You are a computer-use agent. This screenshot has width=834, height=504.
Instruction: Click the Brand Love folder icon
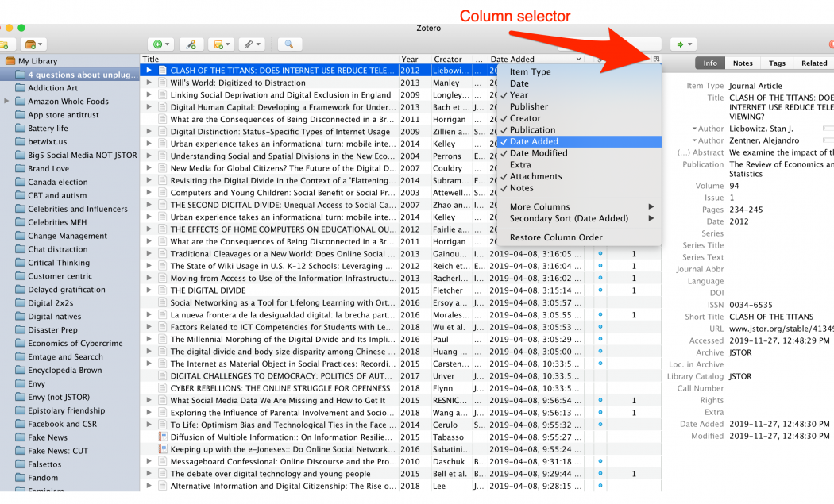tap(20, 168)
